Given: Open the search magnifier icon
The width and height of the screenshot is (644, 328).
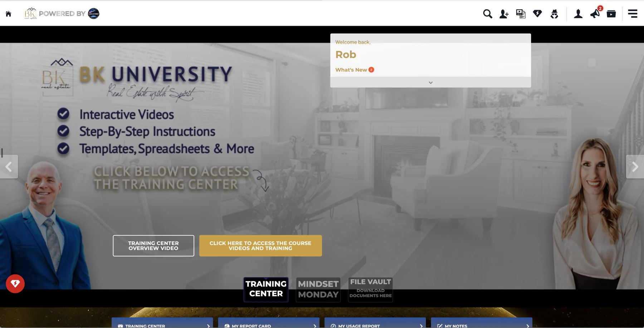Looking at the screenshot, I should [487, 14].
